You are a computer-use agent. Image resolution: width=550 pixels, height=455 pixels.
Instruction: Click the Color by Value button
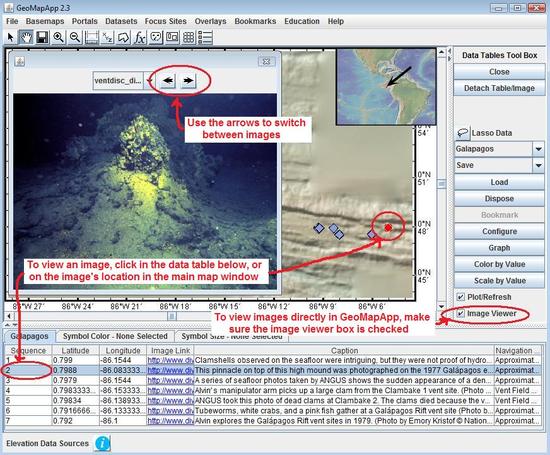pyautogui.click(x=499, y=264)
